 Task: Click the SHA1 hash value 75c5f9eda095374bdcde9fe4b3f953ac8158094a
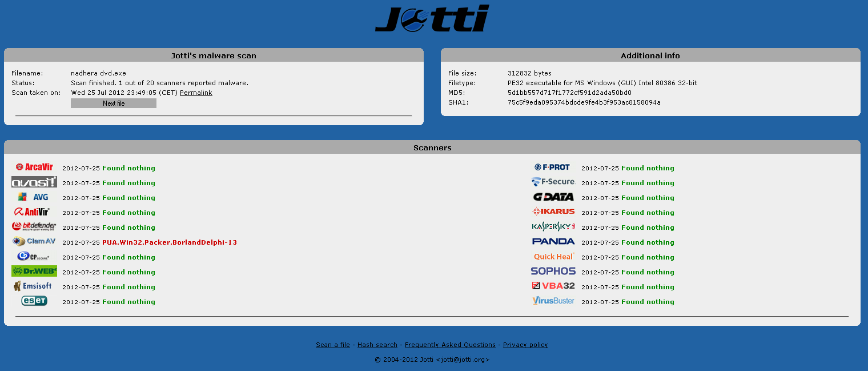coord(584,102)
